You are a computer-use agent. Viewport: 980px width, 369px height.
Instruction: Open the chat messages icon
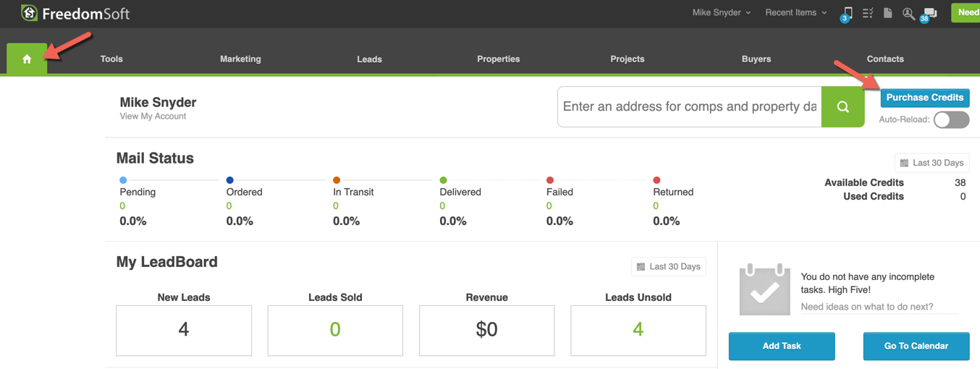point(930,13)
